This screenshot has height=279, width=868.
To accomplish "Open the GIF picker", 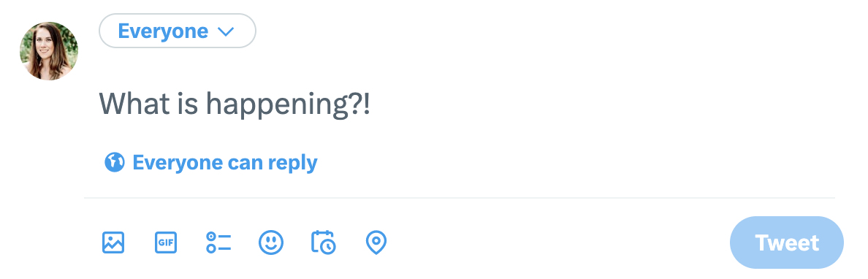I will [x=166, y=242].
